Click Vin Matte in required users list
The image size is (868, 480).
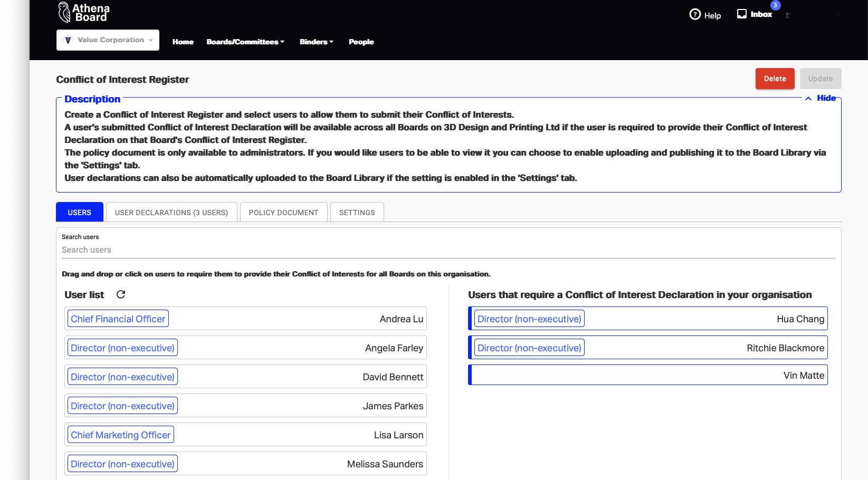(x=648, y=375)
